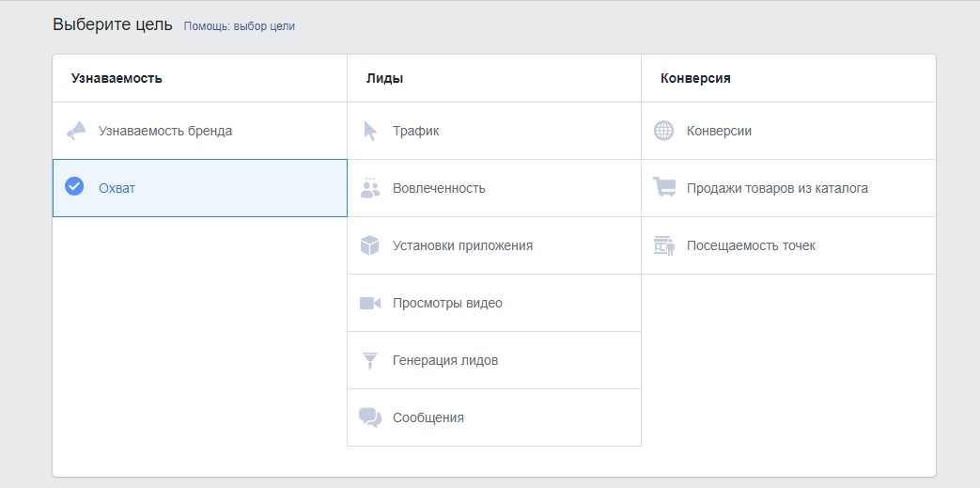Click the Выберите цель heading
Screen dimensions: 980x488
(x=113, y=25)
